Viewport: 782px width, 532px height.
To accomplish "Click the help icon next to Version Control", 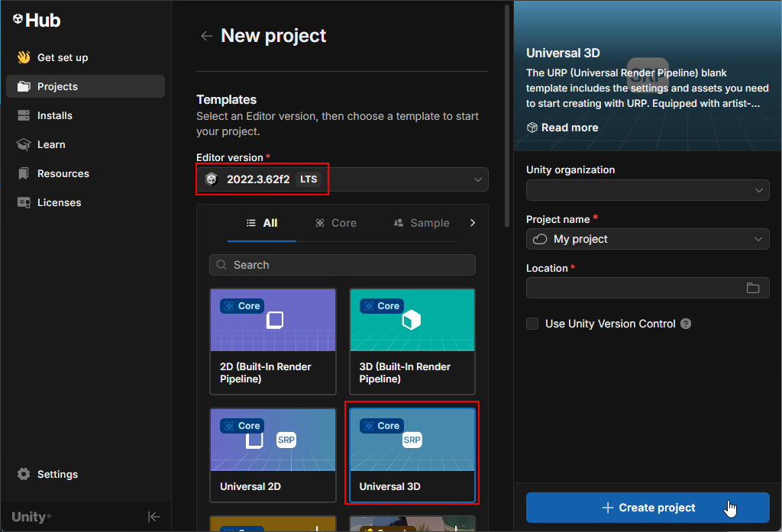I will 686,324.
